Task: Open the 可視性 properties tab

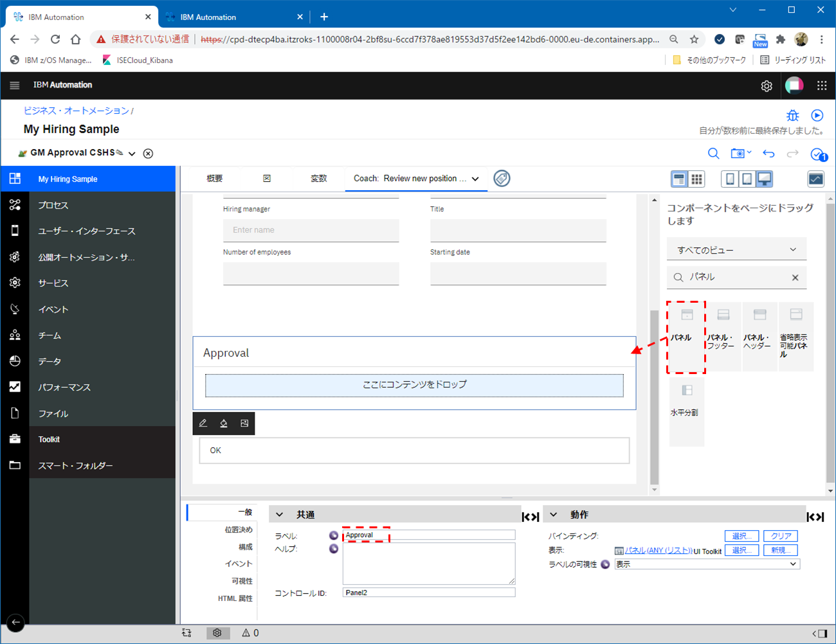Action: (242, 581)
